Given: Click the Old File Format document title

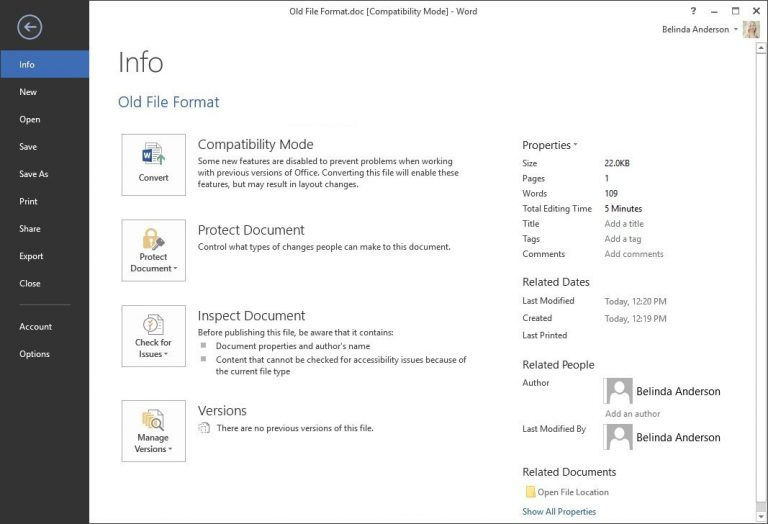Looking at the screenshot, I should pyautogui.click(x=168, y=102).
